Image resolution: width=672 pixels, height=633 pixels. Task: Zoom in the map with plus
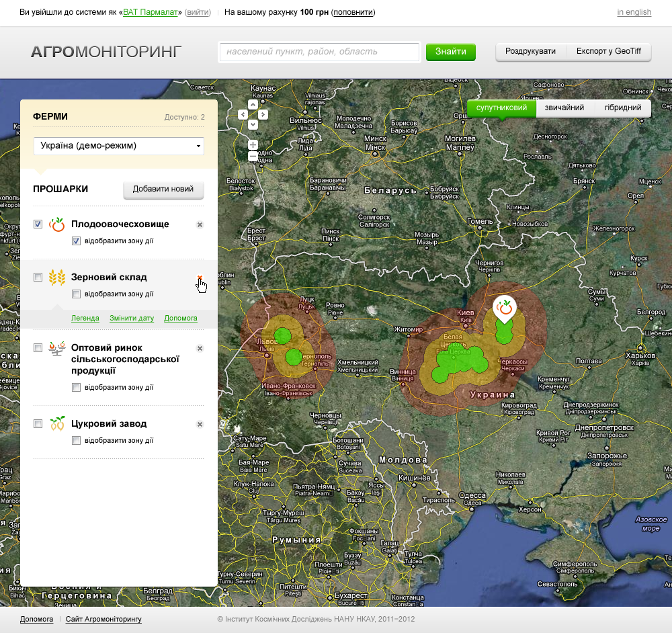click(x=253, y=144)
